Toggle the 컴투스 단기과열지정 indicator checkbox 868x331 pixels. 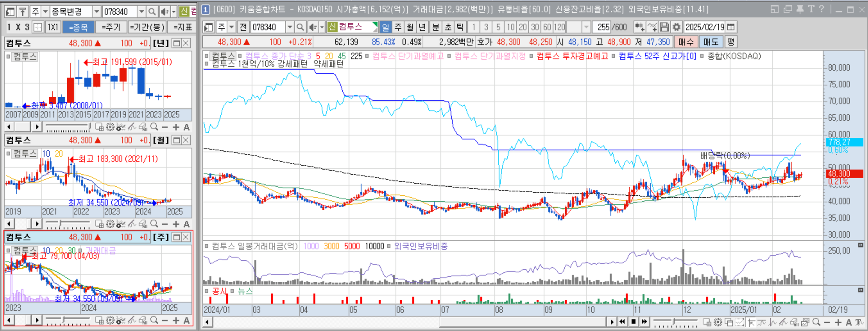[x=449, y=56]
